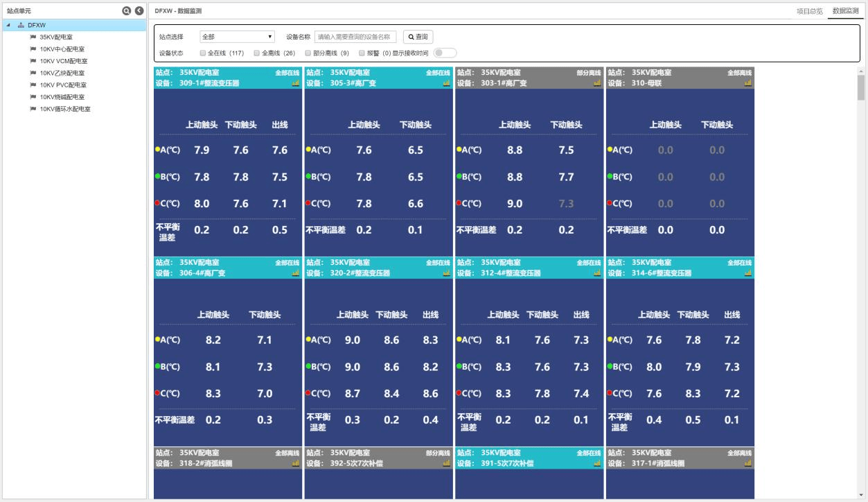This screenshot has width=868, height=502.
Task: Open chart icon for device 305-3#高厂变
Action: click(447, 83)
